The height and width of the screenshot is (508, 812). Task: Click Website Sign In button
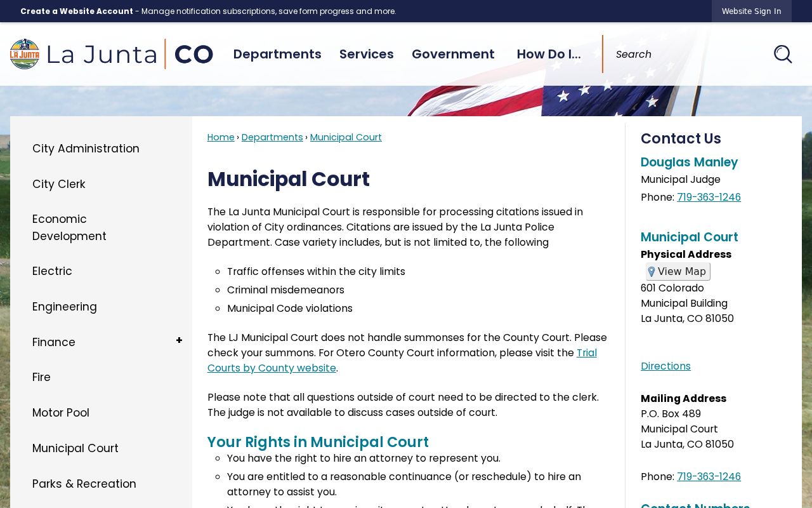tap(751, 11)
